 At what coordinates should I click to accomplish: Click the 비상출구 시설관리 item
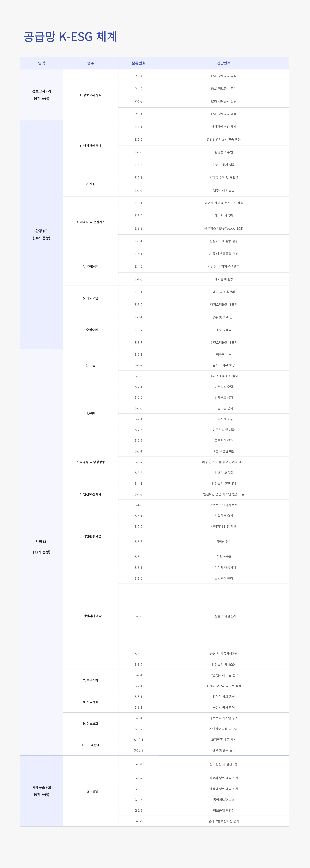click(x=224, y=616)
